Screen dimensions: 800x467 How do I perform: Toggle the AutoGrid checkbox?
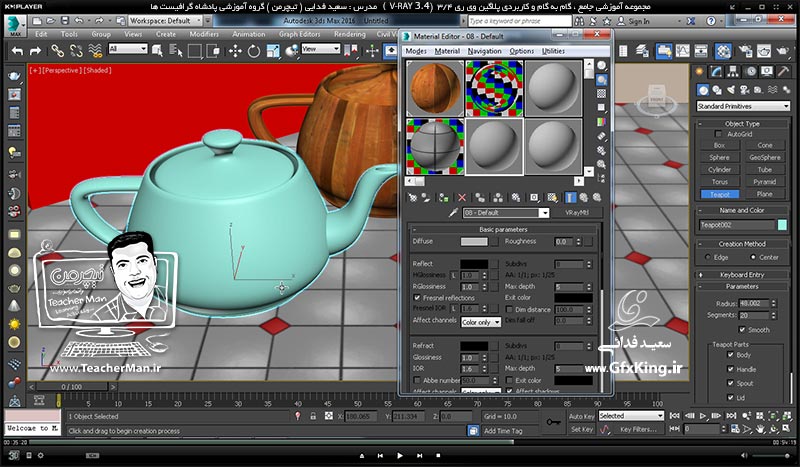[718, 134]
